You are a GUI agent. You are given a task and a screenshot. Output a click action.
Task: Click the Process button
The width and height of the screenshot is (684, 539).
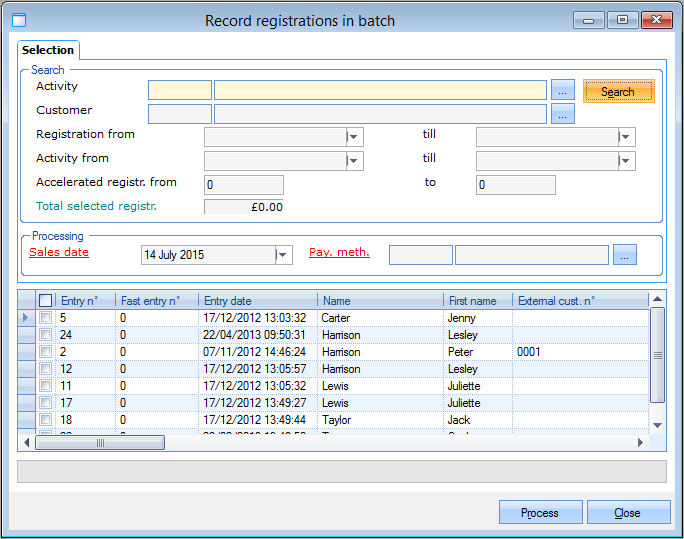pyautogui.click(x=540, y=513)
